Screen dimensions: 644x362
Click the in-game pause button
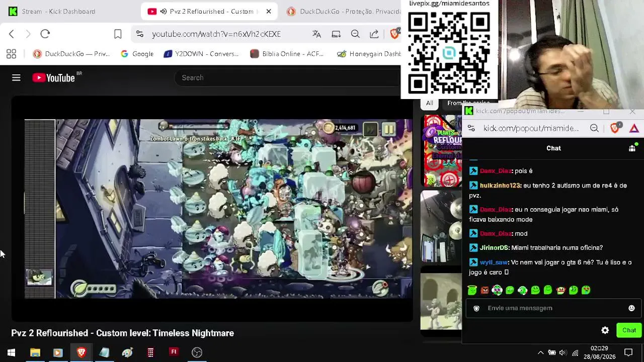(x=389, y=130)
